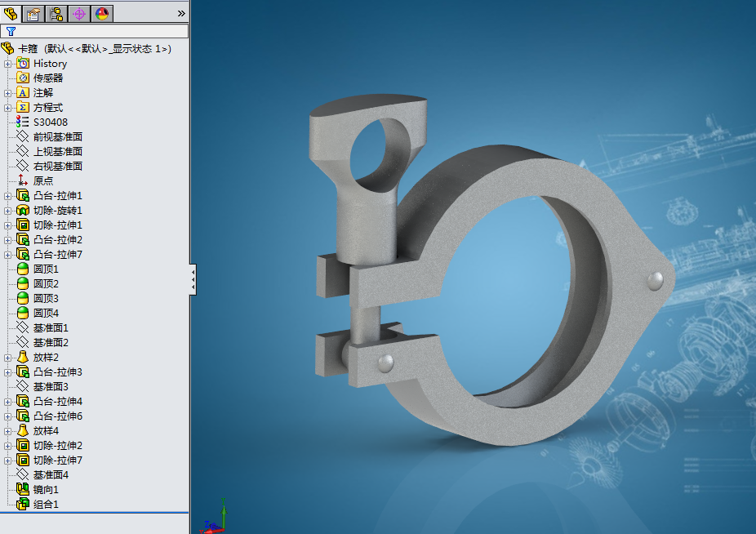Screen dimensions: 756x534
Task: Show more manager tabs via chevron
Action: pos(181,14)
